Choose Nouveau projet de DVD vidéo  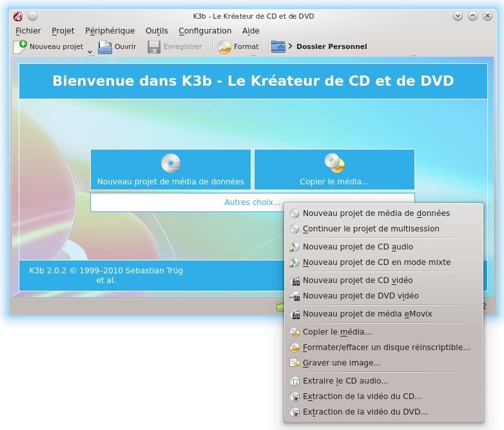point(360,296)
